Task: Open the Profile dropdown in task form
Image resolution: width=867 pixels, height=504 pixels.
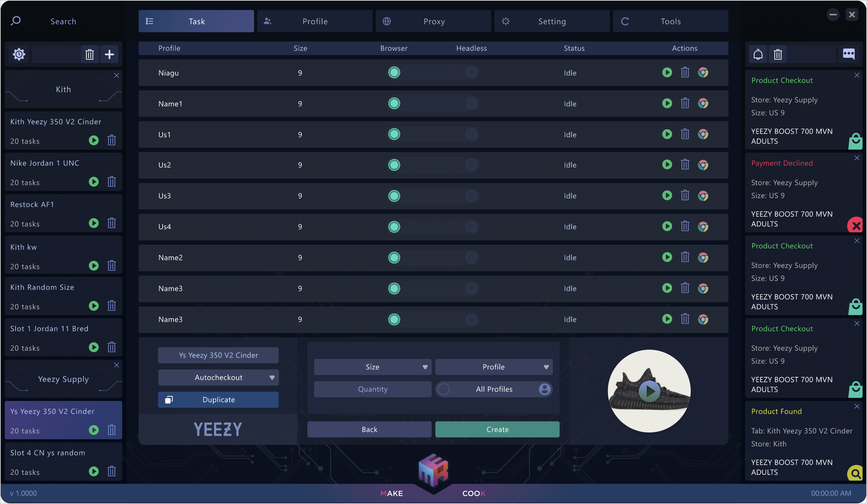Action: coord(494,367)
